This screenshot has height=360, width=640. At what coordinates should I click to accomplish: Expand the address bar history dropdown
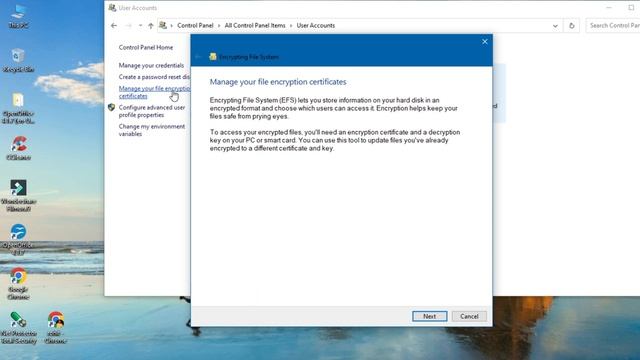click(x=555, y=26)
